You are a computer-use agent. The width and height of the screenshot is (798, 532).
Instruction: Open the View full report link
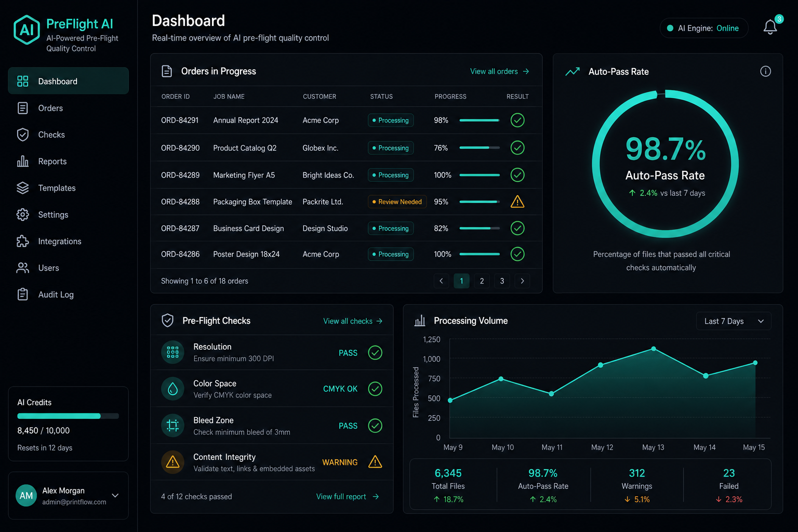[x=348, y=497]
